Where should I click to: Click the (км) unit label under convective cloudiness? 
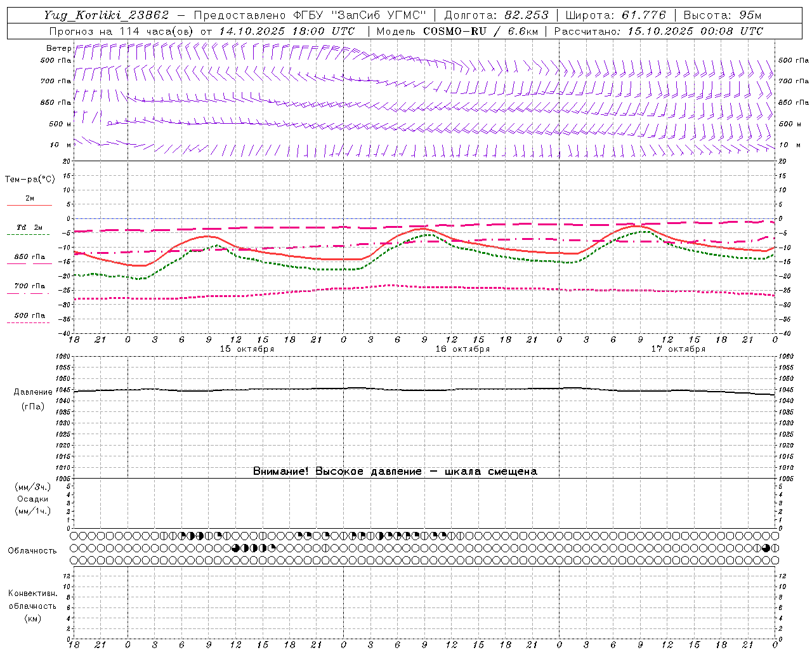[x=32, y=618]
